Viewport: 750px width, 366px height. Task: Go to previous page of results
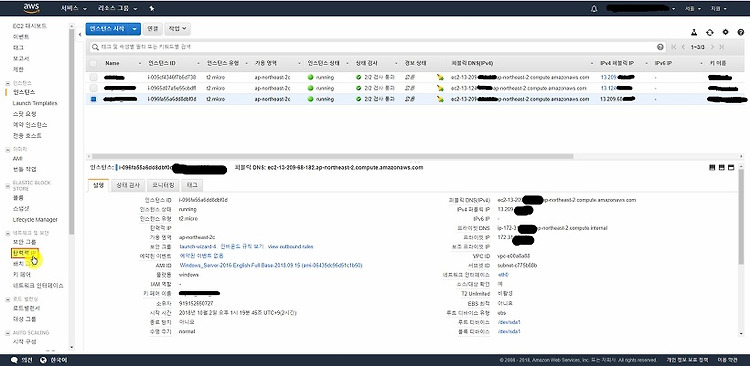683,47
